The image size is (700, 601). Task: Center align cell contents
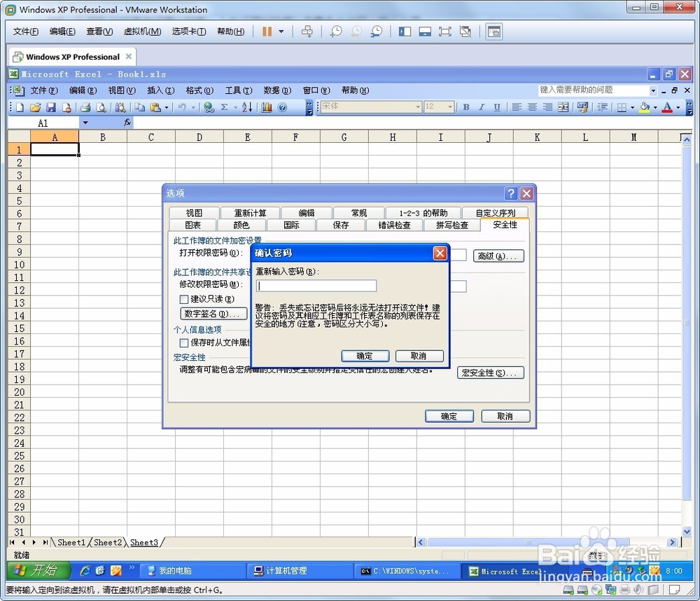pyautogui.click(x=532, y=107)
